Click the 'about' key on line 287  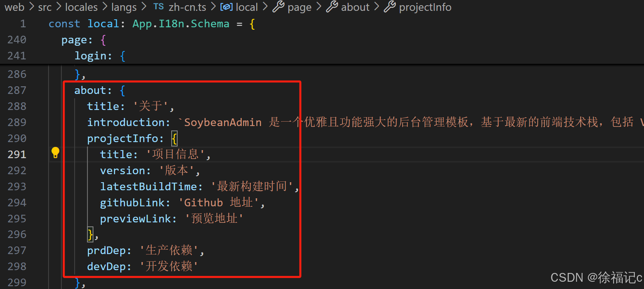[x=90, y=90]
